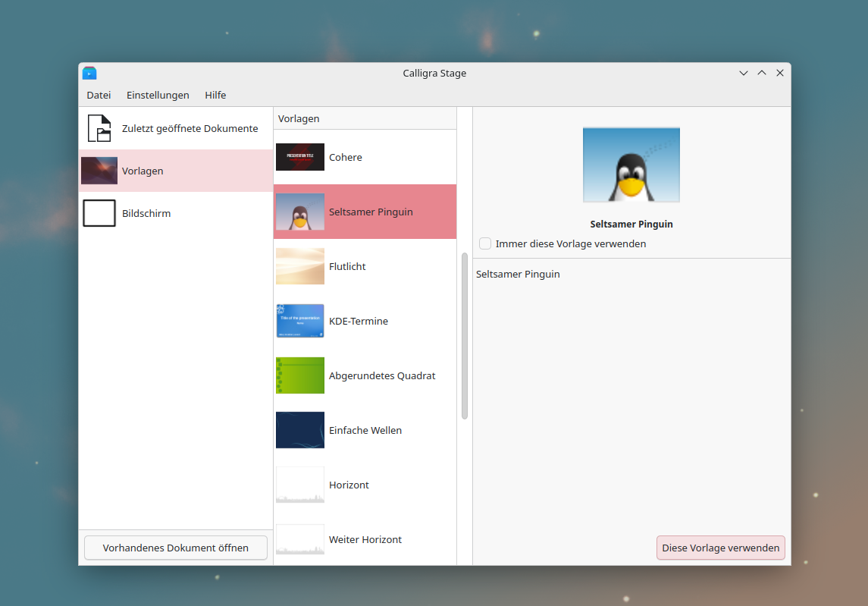Screen dimensions: 868x606
Task: Select the Horizont template thumbnail
Action: [x=300, y=485]
